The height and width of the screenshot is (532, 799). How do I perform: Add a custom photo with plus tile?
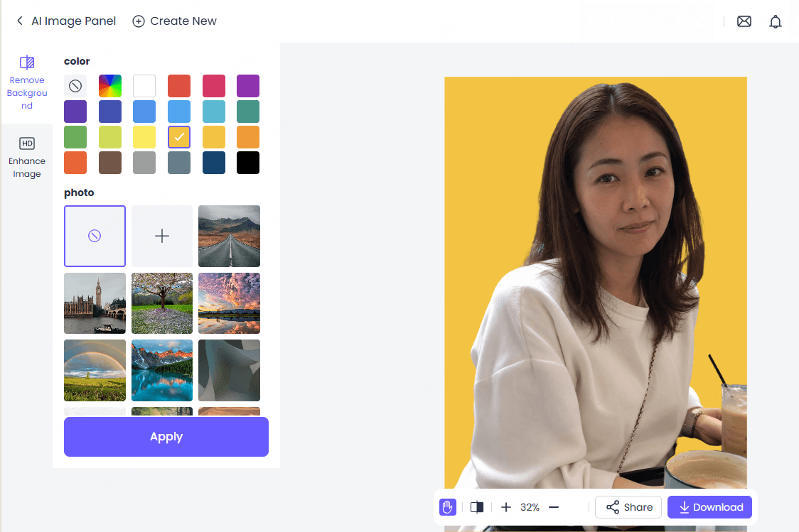162,236
